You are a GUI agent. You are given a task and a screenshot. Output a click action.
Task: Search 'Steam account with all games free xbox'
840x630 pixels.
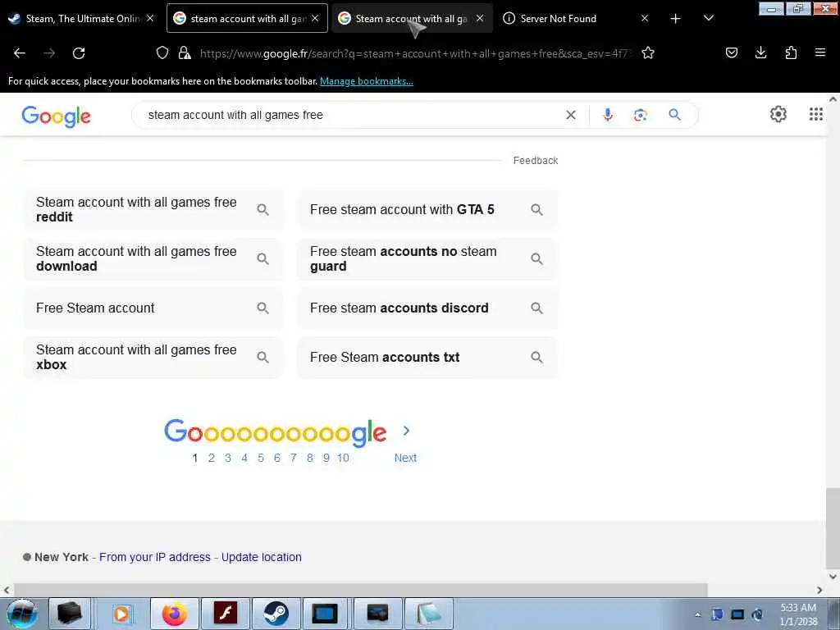tap(153, 358)
